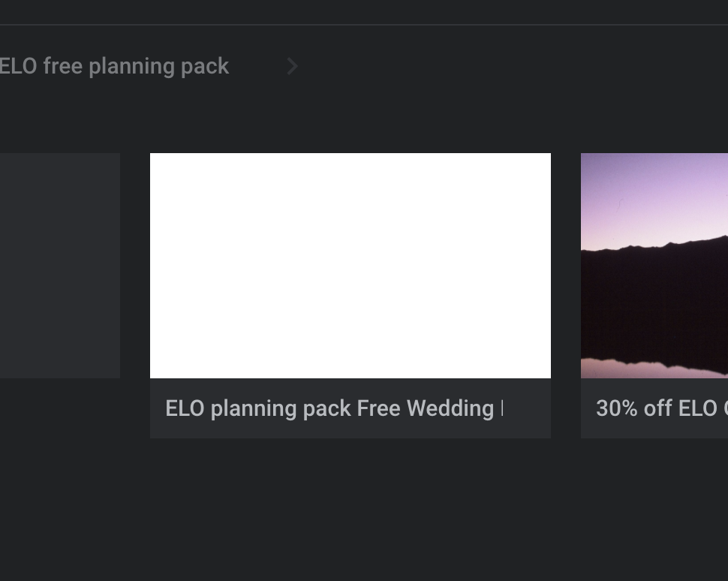Open the purple mountain sunset thumbnail
728x581 pixels.
[x=654, y=265]
